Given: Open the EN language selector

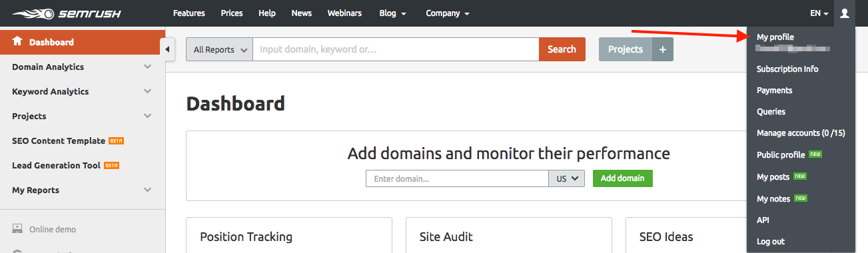Looking at the screenshot, I should tap(819, 13).
